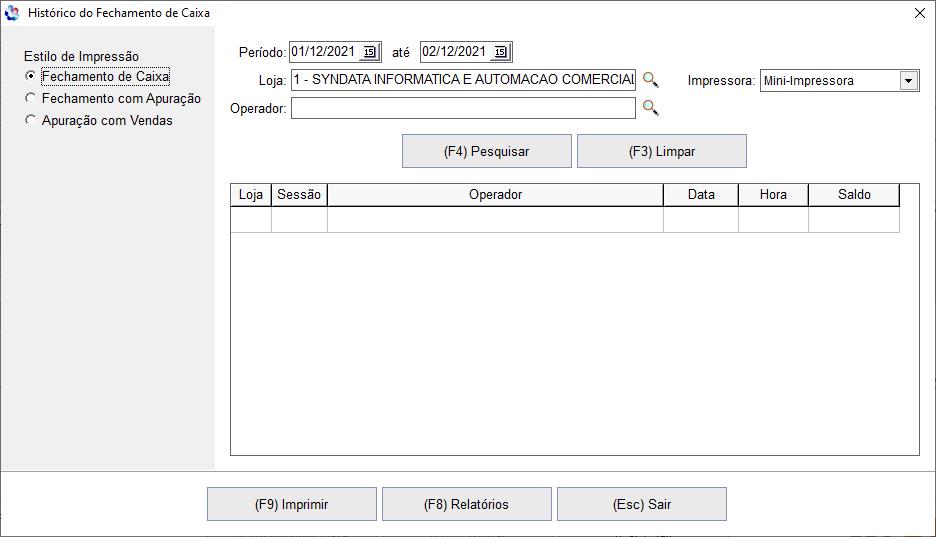Sort by the Operador column header
The width and height of the screenshot is (936, 537).
pyautogui.click(x=495, y=195)
